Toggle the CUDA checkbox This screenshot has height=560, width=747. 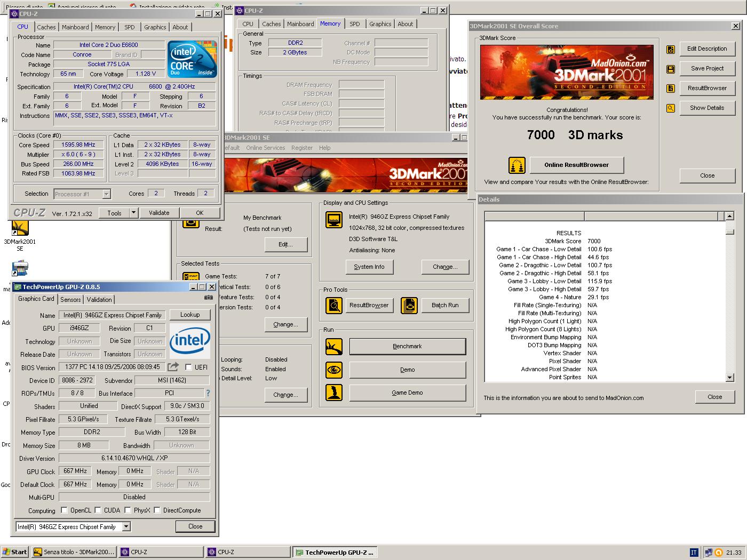(98, 510)
